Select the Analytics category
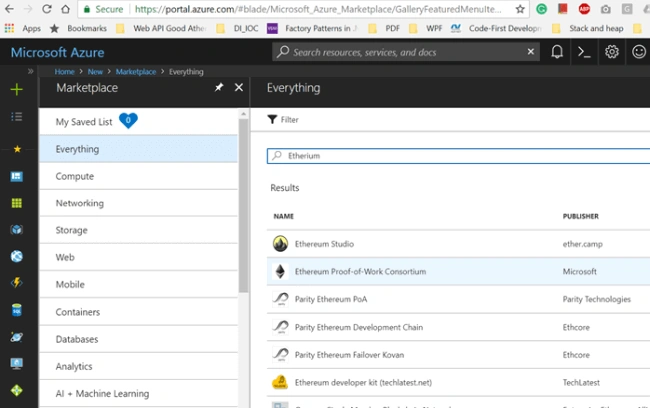 (139, 367)
